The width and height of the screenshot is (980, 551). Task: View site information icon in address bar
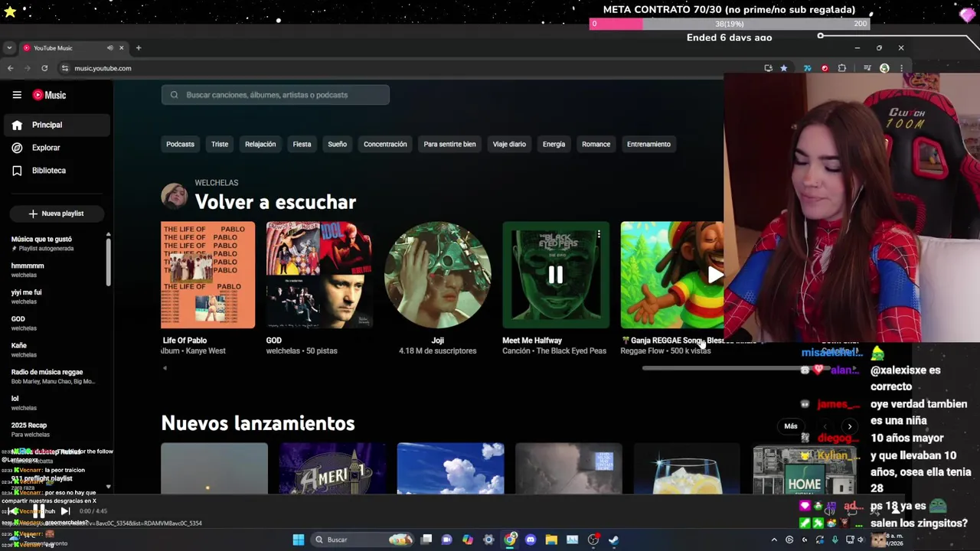(x=65, y=68)
